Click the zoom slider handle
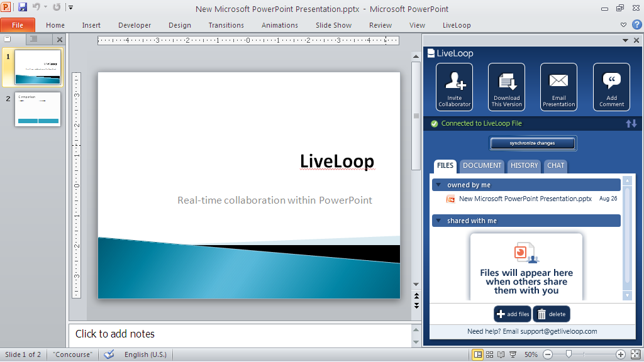This screenshot has width=644, height=362. 569,354
